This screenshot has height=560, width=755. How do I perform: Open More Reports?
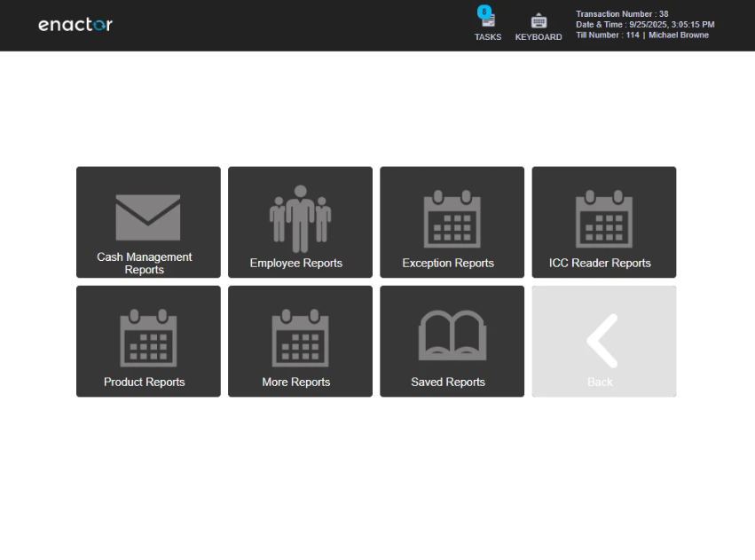click(x=299, y=341)
